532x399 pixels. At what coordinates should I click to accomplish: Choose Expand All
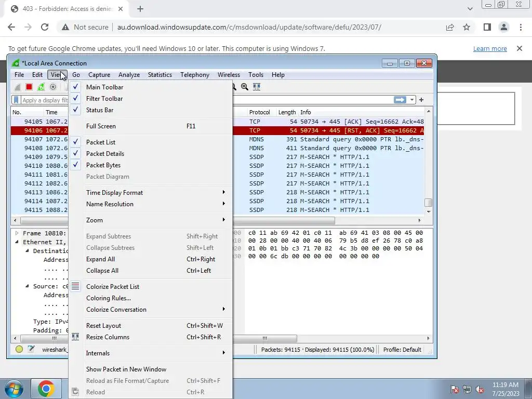151,259
